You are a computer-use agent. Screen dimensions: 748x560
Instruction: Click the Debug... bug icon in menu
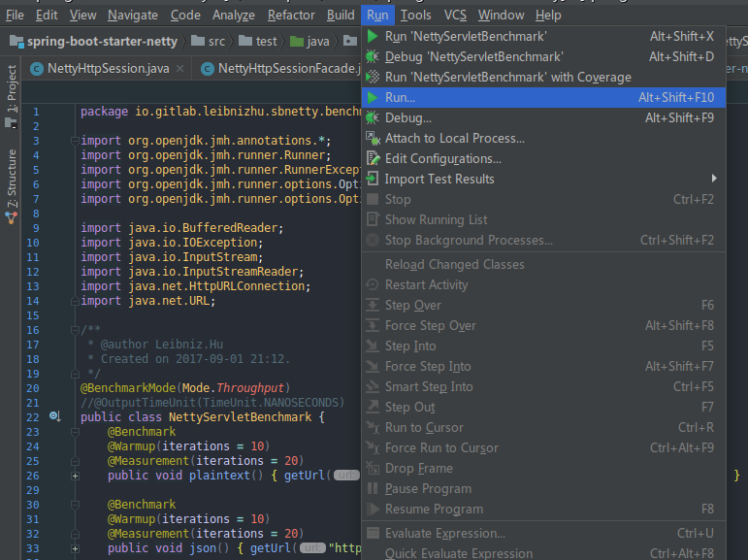[x=373, y=118]
